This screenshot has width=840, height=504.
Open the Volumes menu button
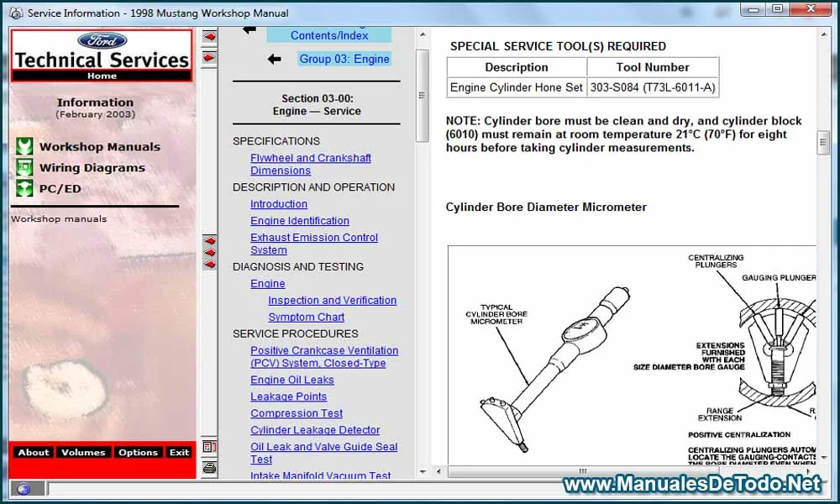83,452
